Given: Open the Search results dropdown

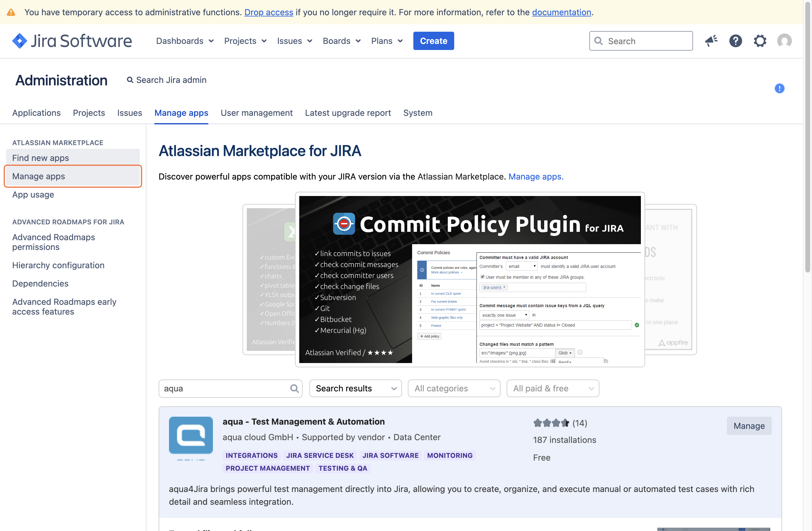Looking at the screenshot, I should pyautogui.click(x=355, y=388).
